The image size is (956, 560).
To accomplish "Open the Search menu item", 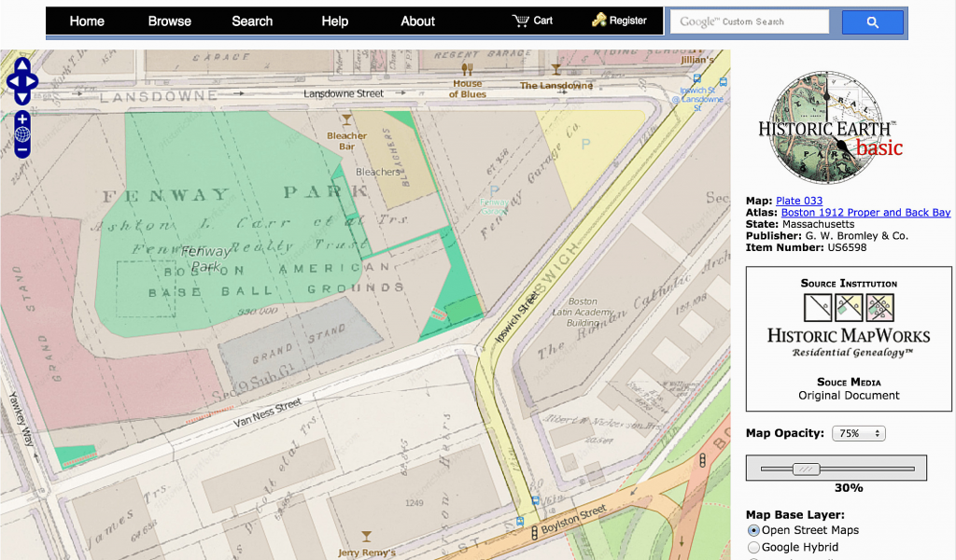I will [252, 21].
